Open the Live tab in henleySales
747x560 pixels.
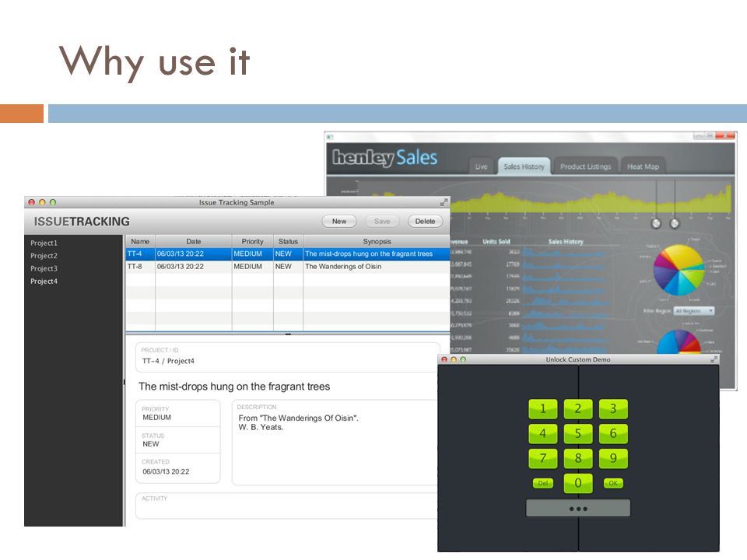click(x=481, y=166)
